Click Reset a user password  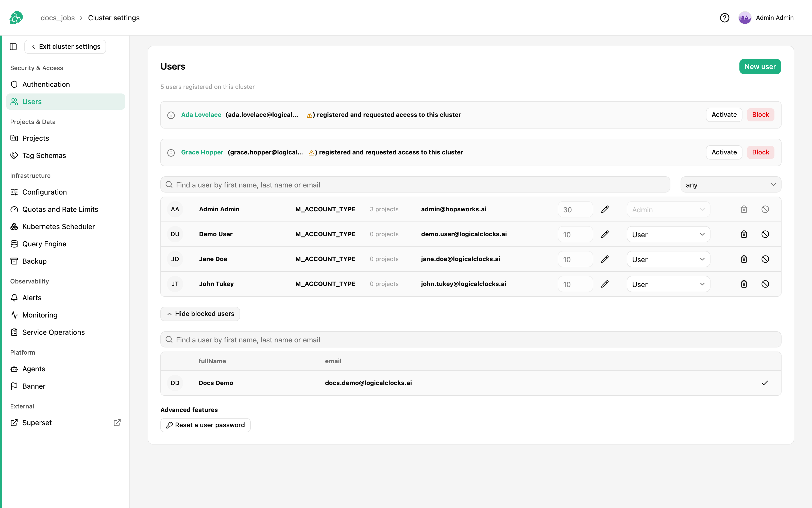click(205, 425)
